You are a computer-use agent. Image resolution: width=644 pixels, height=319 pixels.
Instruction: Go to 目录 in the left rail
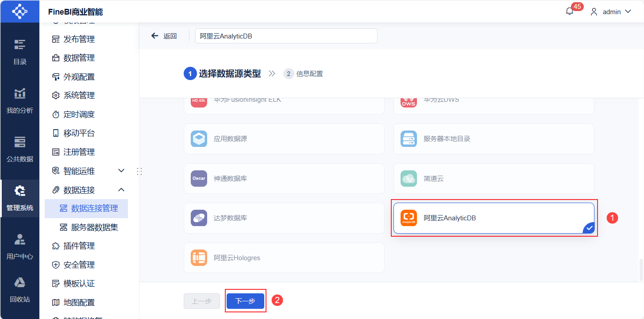click(19, 52)
